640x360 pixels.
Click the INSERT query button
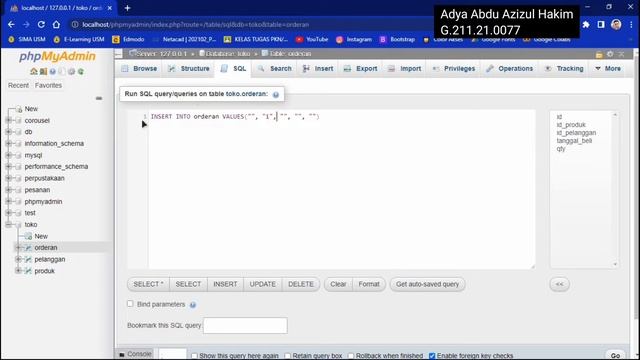pyautogui.click(x=225, y=284)
